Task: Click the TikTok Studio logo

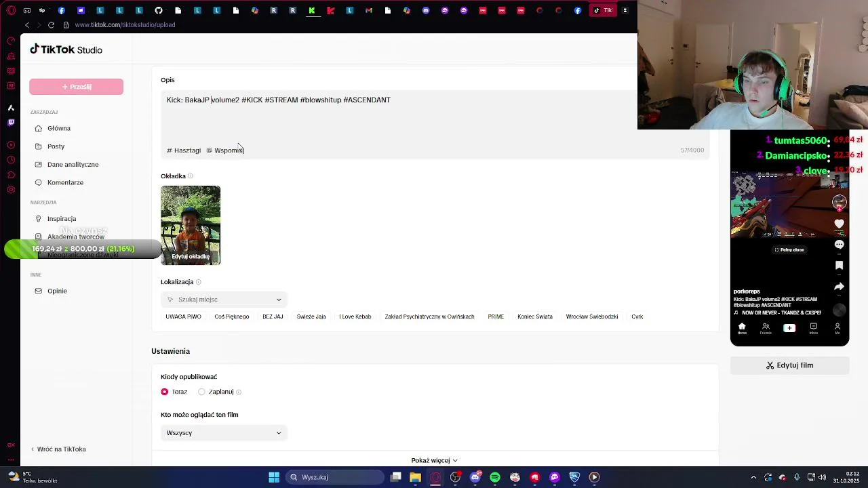Action: coord(66,49)
